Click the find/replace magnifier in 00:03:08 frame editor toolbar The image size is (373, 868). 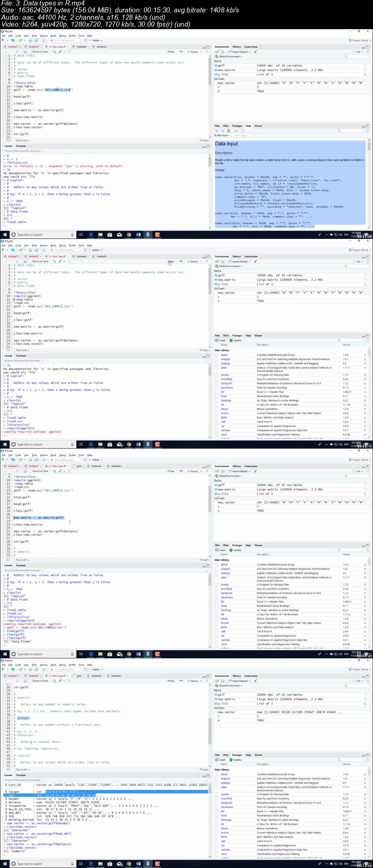click(54, 52)
